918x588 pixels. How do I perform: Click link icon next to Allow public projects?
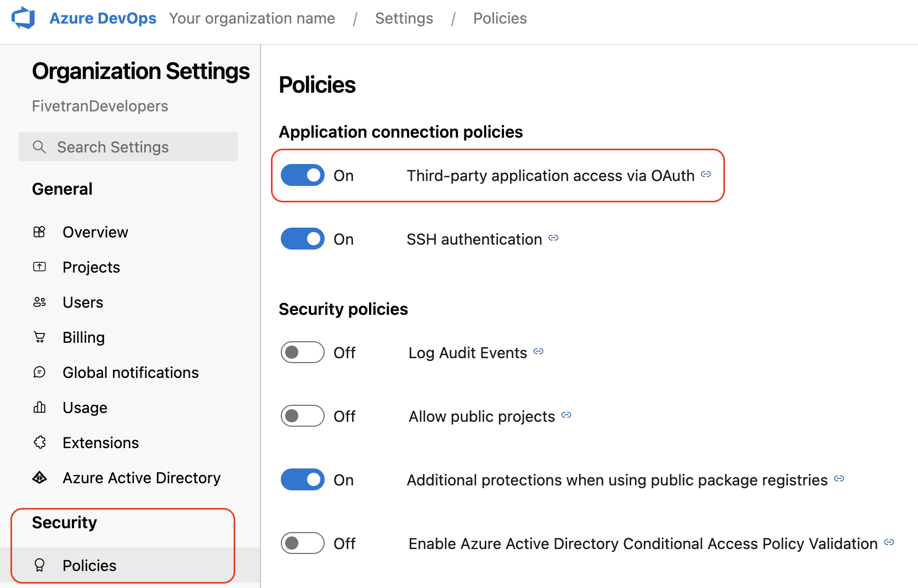[x=566, y=415]
